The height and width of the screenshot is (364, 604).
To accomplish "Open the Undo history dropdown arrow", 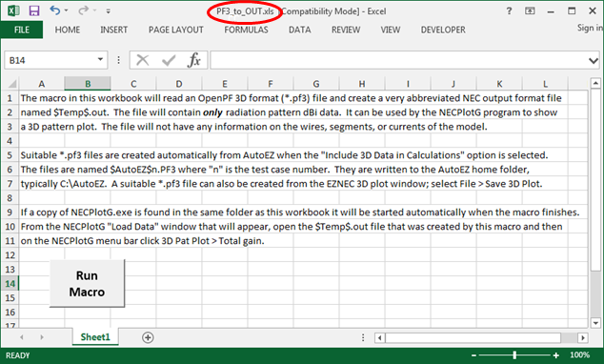I will click(67, 10).
